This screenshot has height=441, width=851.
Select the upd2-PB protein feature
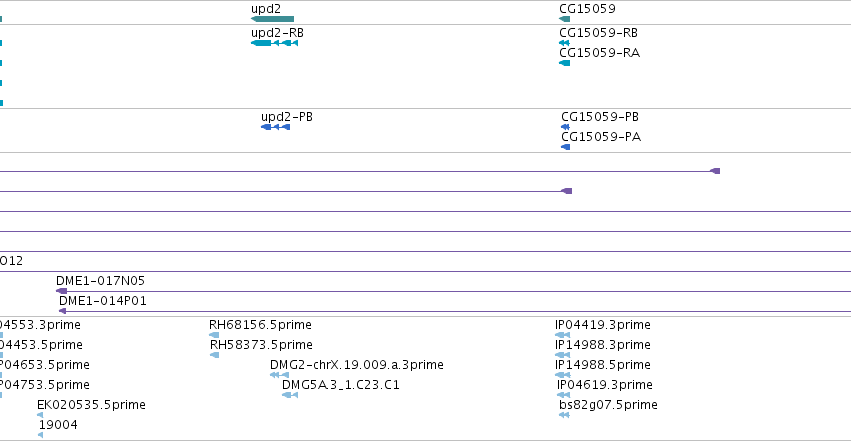pos(276,127)
